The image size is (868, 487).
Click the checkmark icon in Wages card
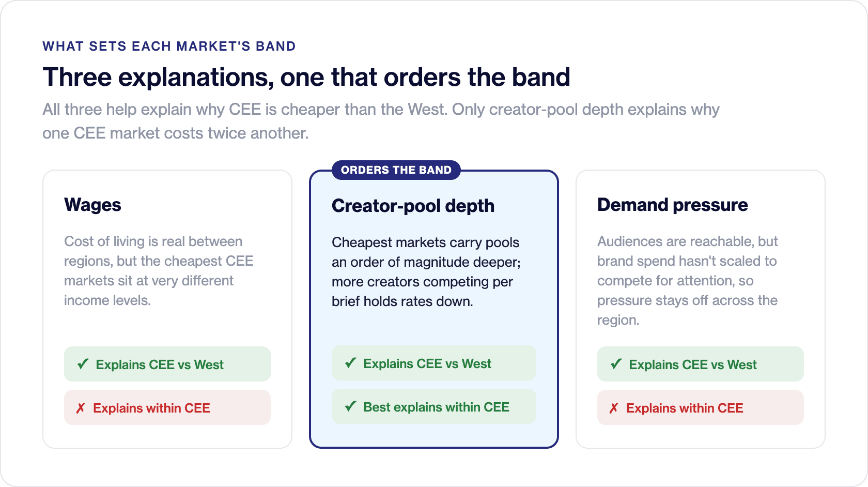coord(83,364)
